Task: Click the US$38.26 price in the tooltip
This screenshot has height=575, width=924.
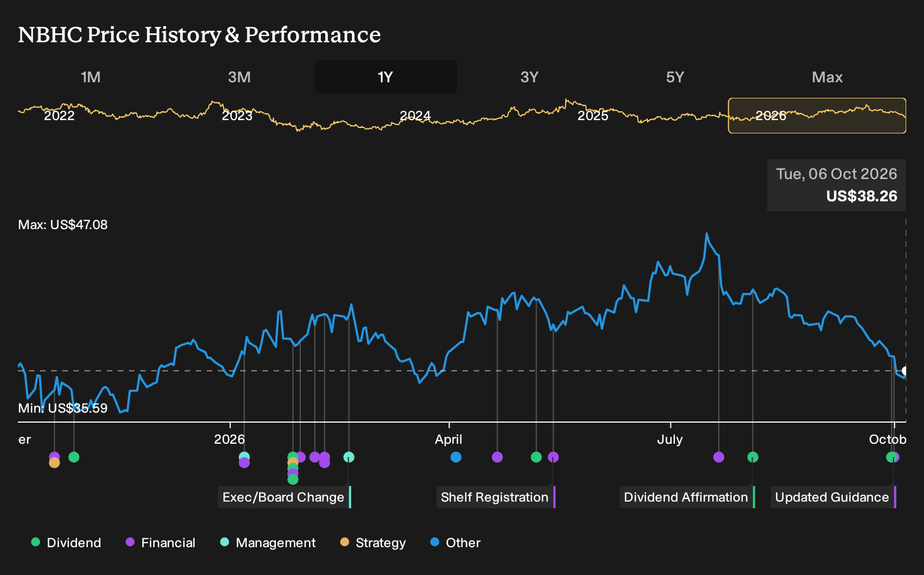Action: pos(862,196)
